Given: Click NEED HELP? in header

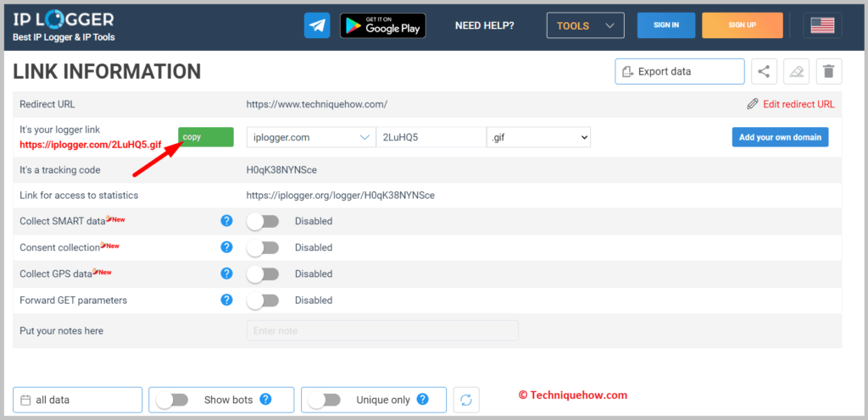Looking at the screenshot, I should [484, 25].
